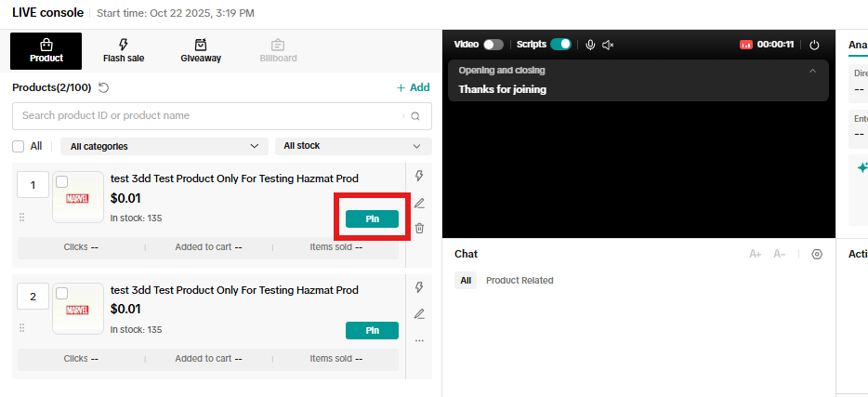
Task: Delete product 1 using the trash icon
Action: pos(419,228)
